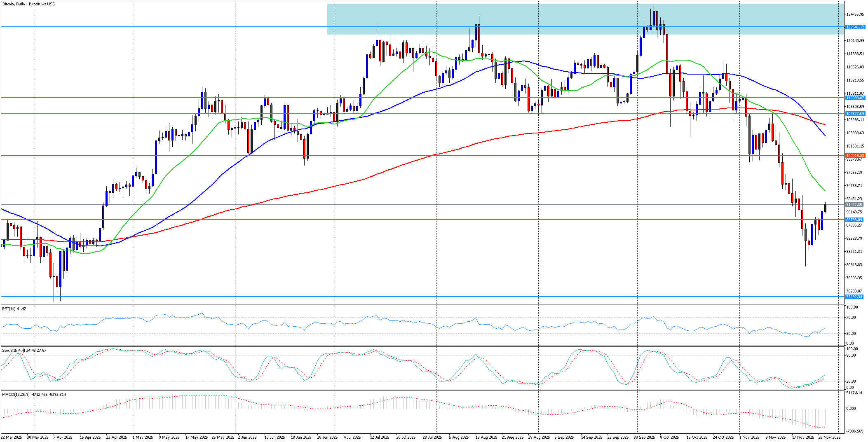Viewport: 868px width, 442px height.
Task: Click the 122541.12 blue price level tag
Action: pyautogui.click(x=855, y=27)
